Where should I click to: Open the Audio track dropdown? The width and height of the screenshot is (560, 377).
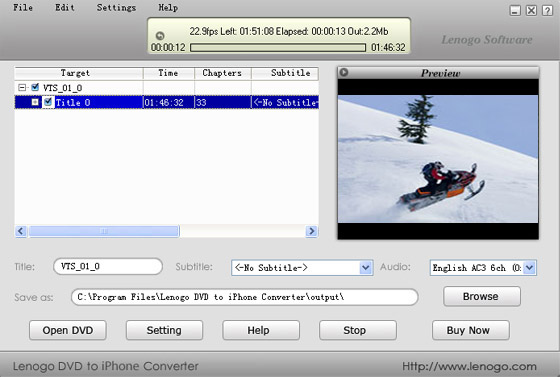point(529,267)
